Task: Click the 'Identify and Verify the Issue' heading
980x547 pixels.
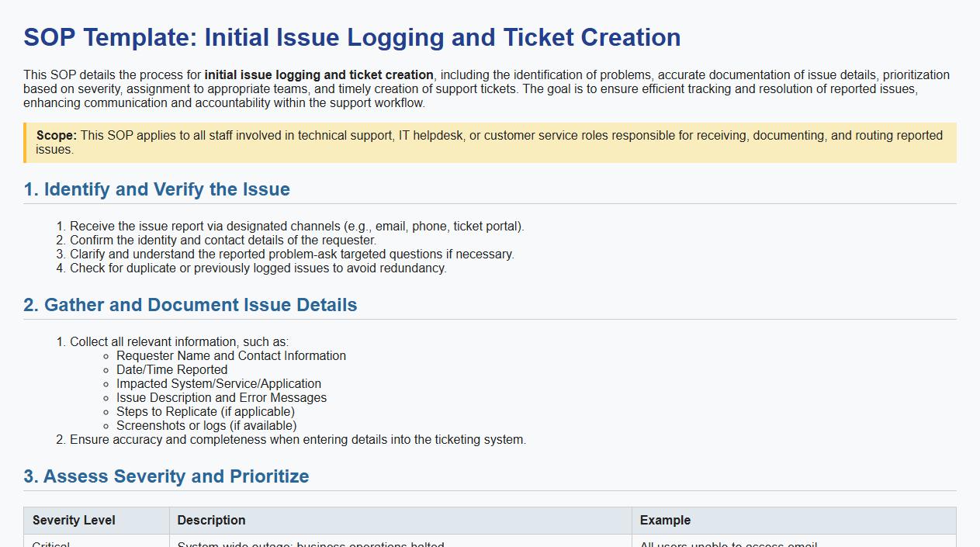Action: (157, 189)
